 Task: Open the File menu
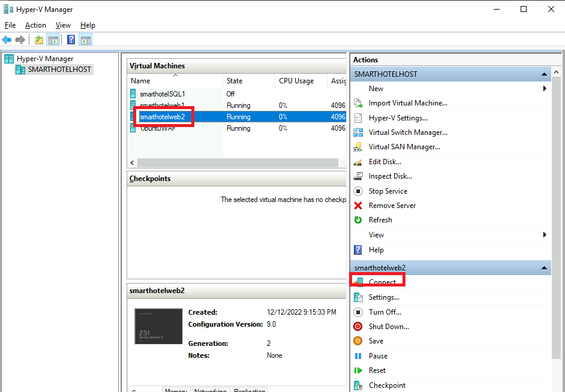(10, 25)
